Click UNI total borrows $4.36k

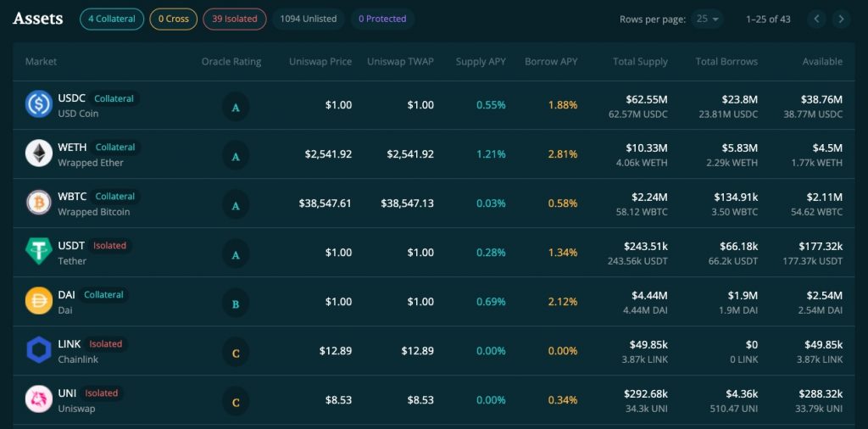(x=742, y=393)
